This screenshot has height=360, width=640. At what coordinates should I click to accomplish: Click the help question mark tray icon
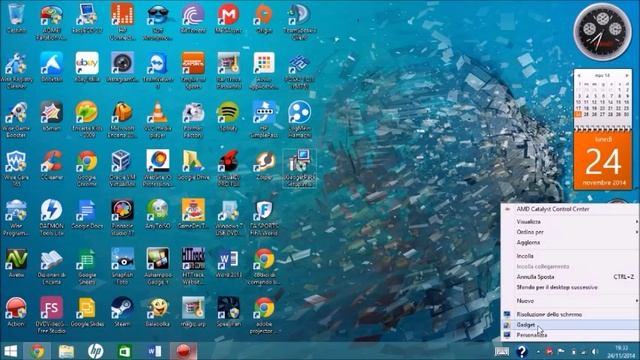pyautogui.click(x=522, y=351)
